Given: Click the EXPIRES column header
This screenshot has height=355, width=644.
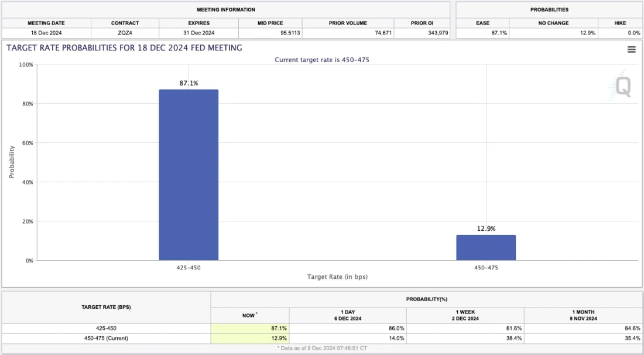Looking at the screenshot, I should (x=198, y=23).
